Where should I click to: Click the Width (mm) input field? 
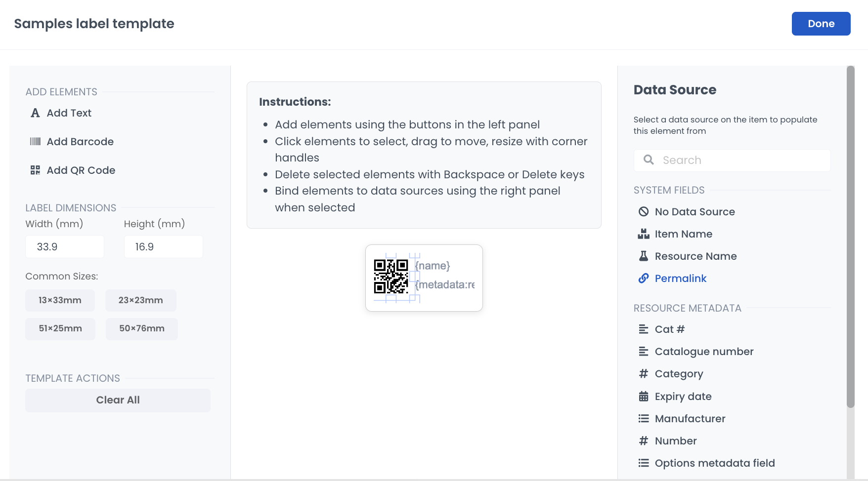click(x=65, y=247)
